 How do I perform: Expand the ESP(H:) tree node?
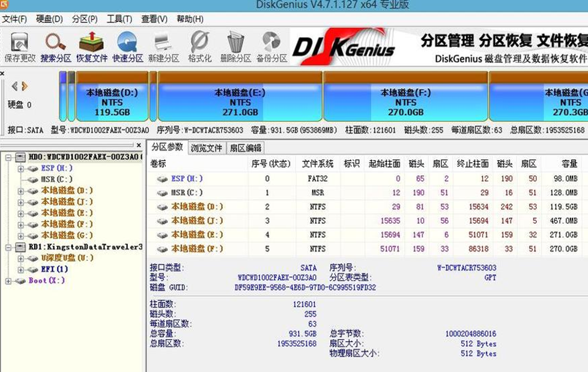[x=20, y=169]
